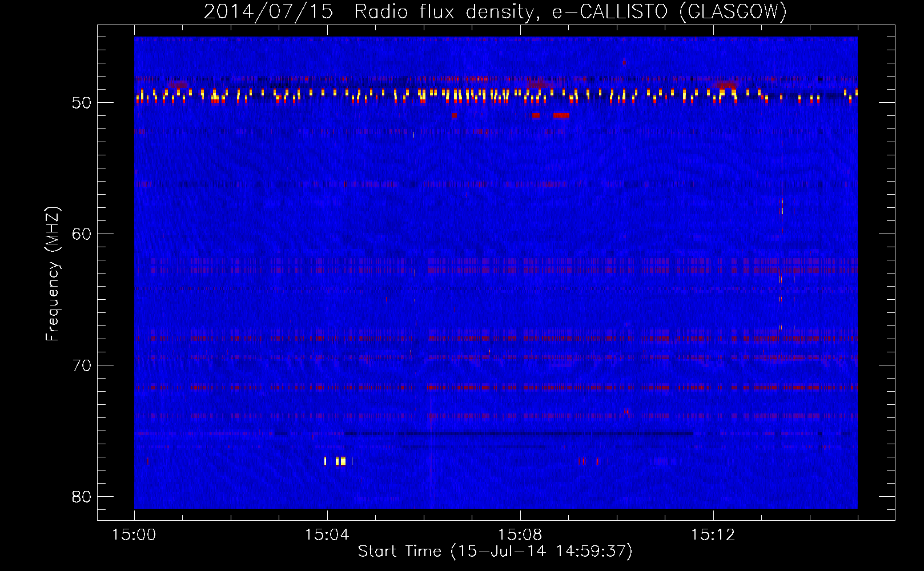Viewport: 924px width, 571px height.
Task: Click the 70 frequency tick label
Action: (x=82, y=365)
